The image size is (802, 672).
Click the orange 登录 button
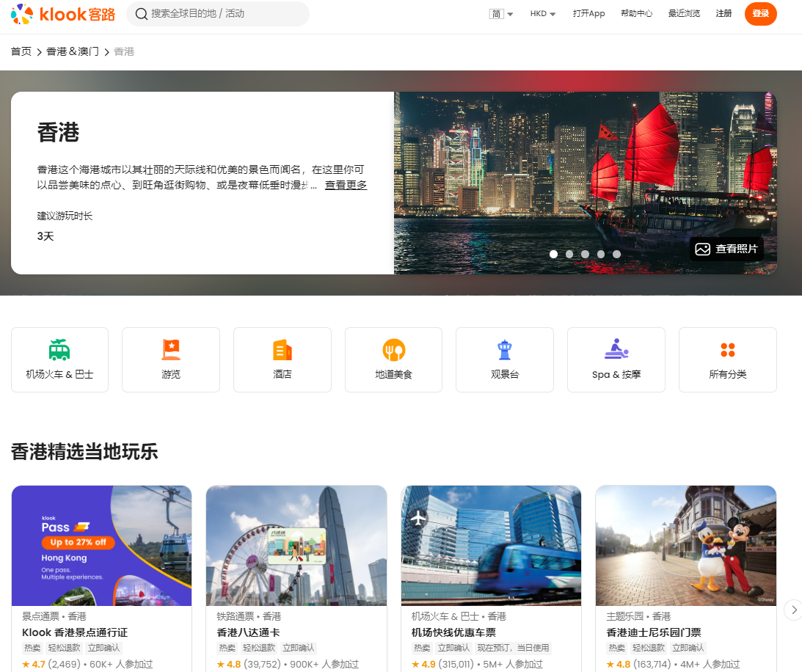point(761,14)
